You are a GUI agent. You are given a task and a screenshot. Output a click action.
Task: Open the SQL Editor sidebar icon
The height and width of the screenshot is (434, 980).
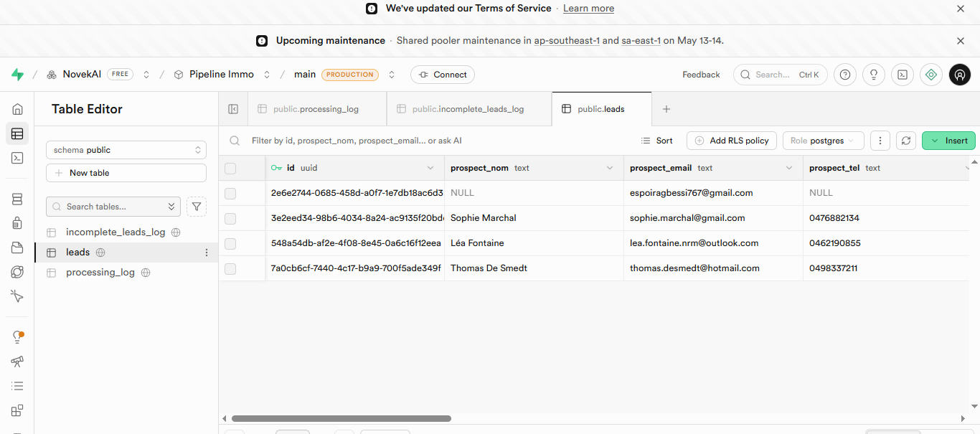[17, 158]
